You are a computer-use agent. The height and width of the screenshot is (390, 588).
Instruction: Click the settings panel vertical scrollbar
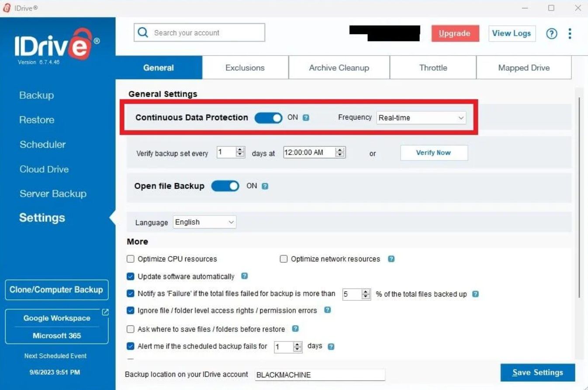tap(579, 197)
